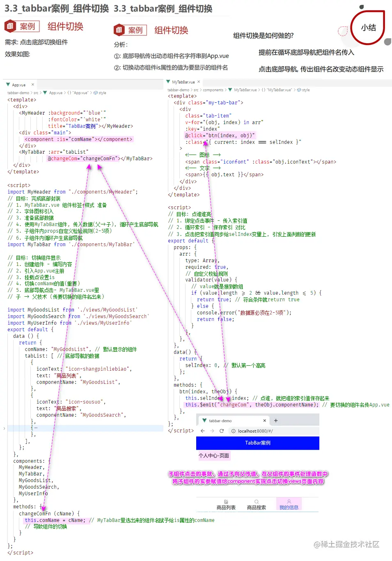The width and height of the screenshot is (392, 561).
Task: Click style cube icon in MyTabBar.vue breadcrumb
Action: 299,90
